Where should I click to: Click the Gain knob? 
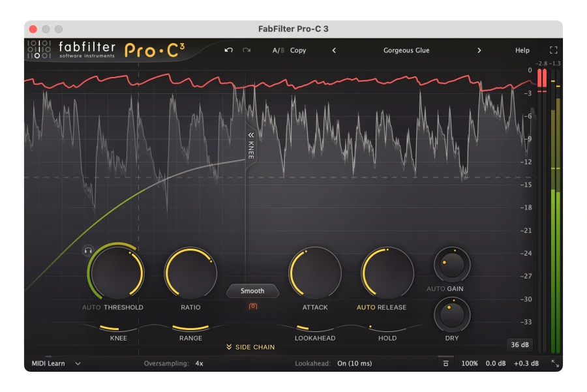[x=452, y=265]
